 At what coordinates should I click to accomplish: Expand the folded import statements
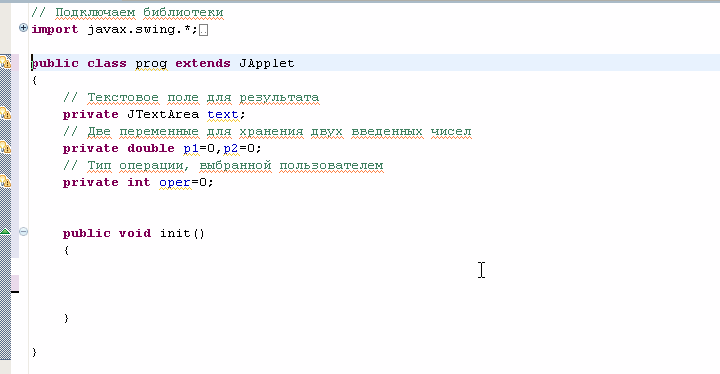pos(23,28)
